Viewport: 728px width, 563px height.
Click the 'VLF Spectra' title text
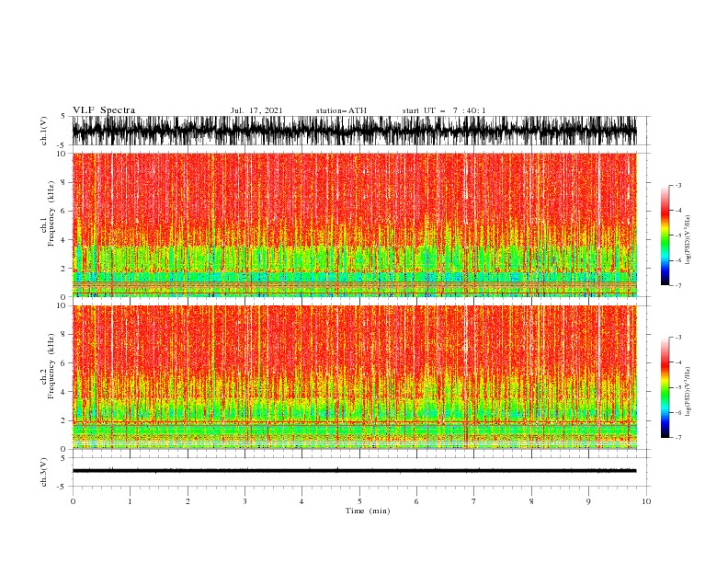[x=104, y=110]
